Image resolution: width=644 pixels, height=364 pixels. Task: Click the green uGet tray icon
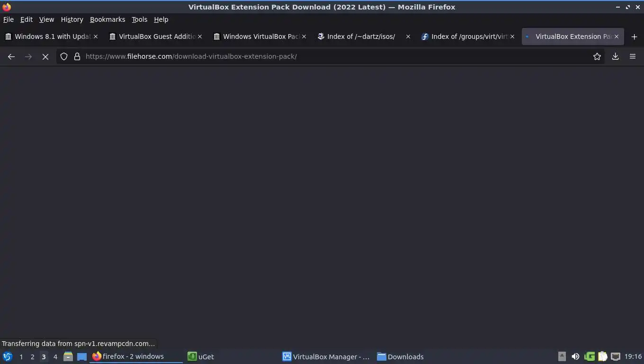[x=590, y=356]
